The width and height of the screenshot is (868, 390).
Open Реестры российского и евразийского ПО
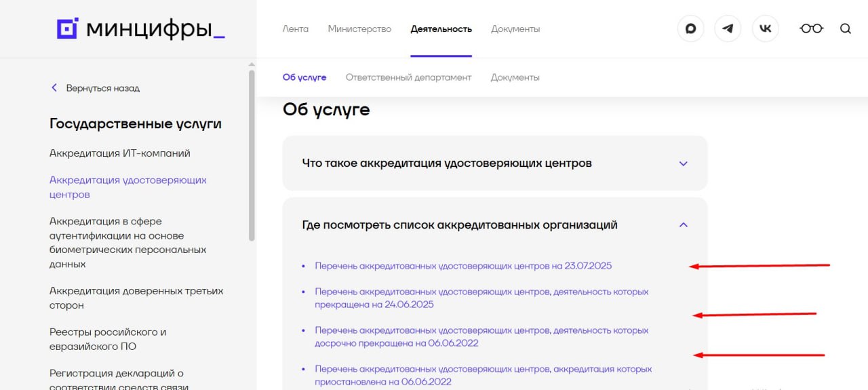click(x=108, y=339)
